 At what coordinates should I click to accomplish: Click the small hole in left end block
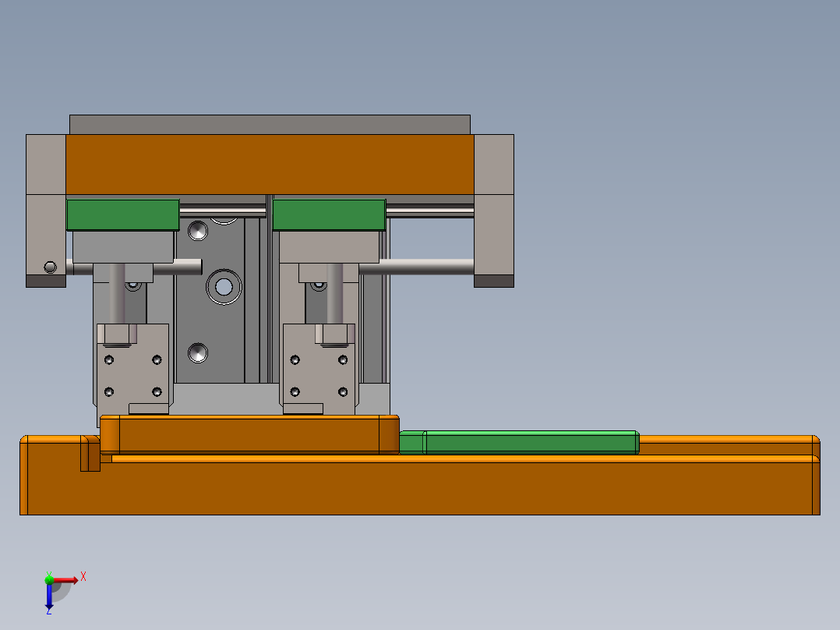[51, 267]
